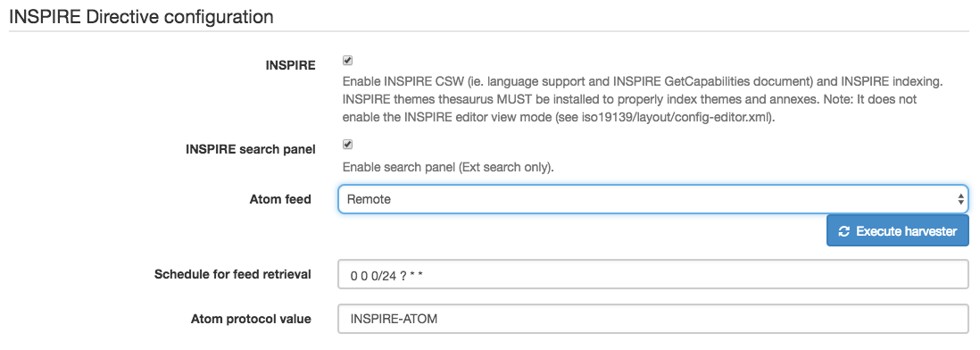
Task: Click the Schedule for feed retrieval label
Action: (233, 274)
